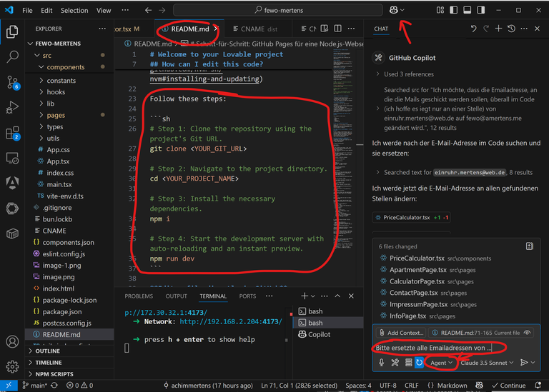Viewport: 549px width, 392px height.
Task: Click the voice chat microphone icon
Action: pyautogui.click(x=382, y=363)
